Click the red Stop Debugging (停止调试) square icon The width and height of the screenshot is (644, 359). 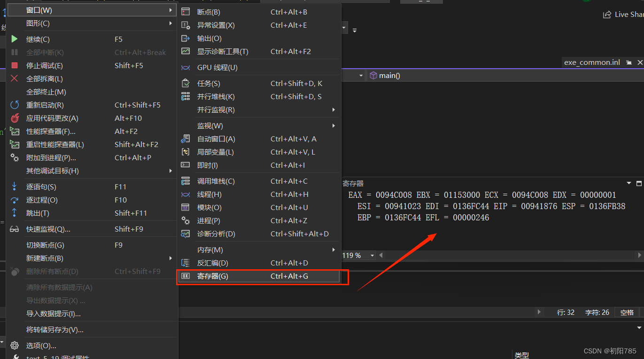(15, 65)
